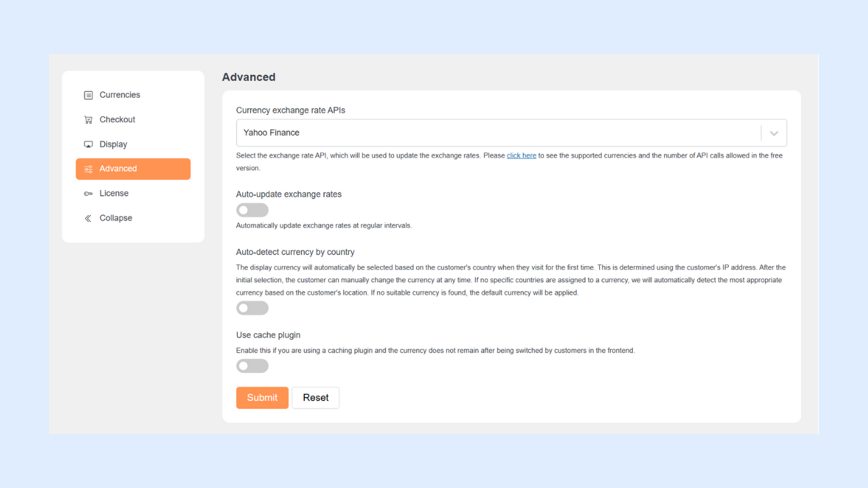The height and width of the screenshot is (488, 868).
Task: Click the list icon beside Currencies
Action: tap(88, 95)
